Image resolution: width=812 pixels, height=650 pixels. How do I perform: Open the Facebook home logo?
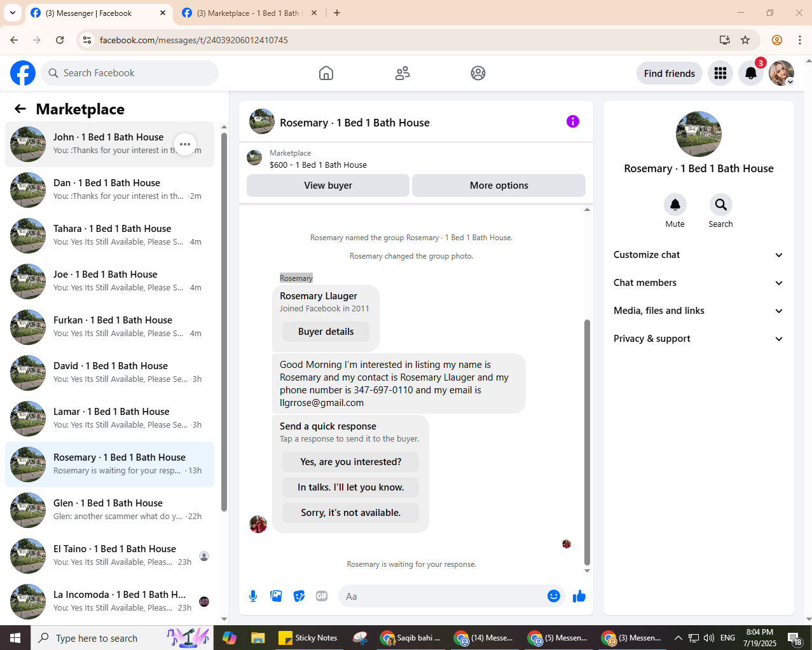[x=23, y=73]
